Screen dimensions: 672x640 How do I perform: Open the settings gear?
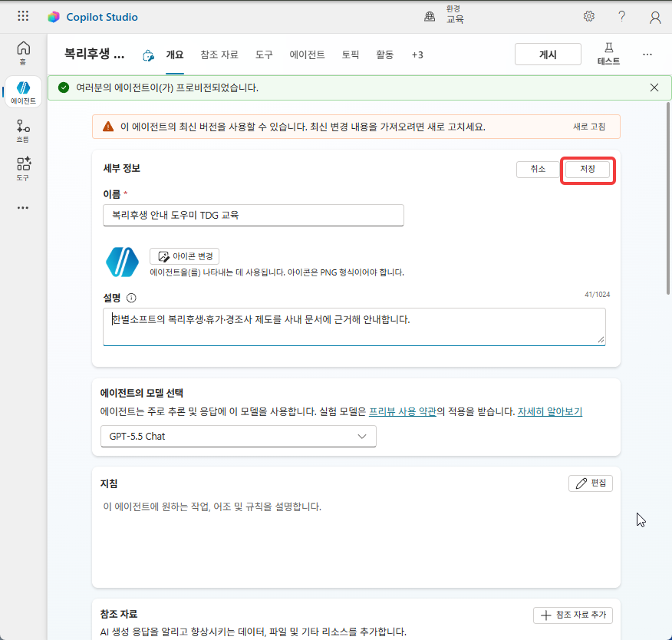tap(589, 16)
